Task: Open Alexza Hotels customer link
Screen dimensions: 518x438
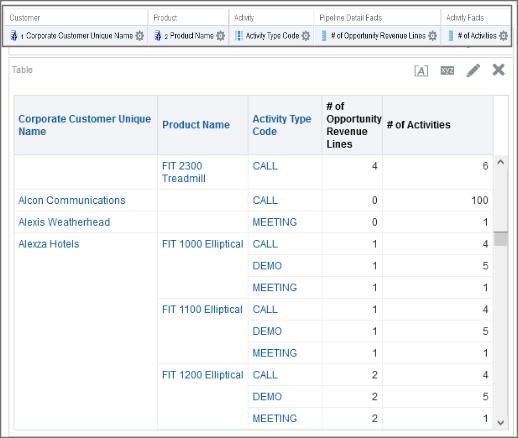Action: pyautogui.click(x=49, y=244)
